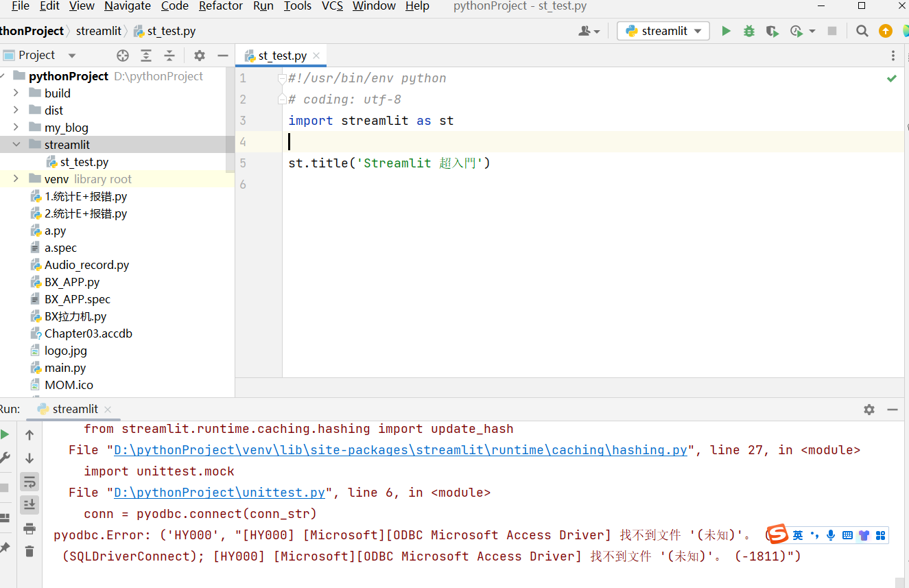Clear console with the trash icon
The height and width of the screenshot is (588, 909).
29,551
